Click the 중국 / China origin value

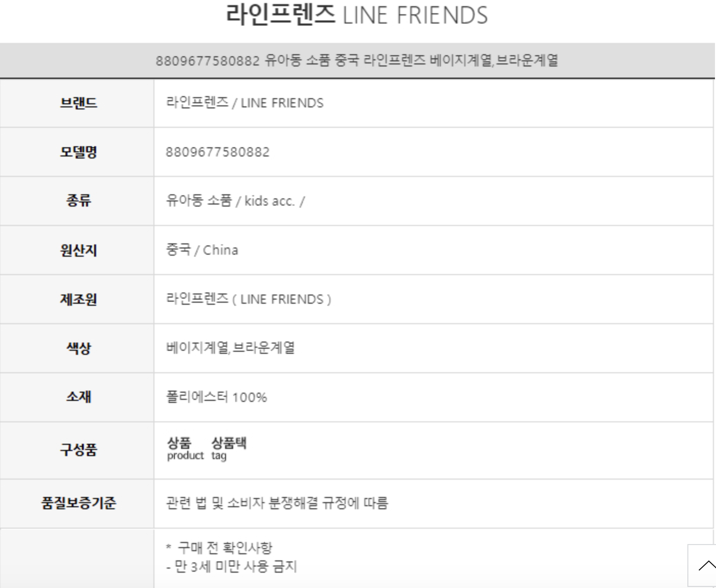point(202,250)
